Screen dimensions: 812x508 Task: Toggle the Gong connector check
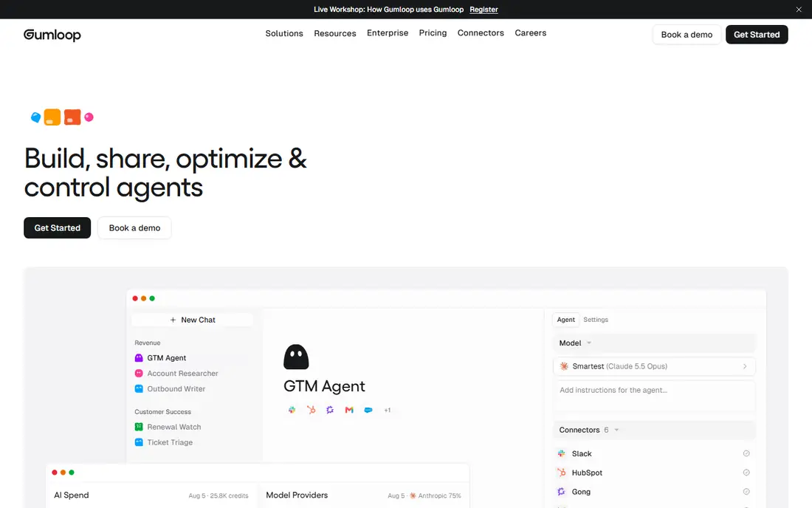(x=746, y=492)
